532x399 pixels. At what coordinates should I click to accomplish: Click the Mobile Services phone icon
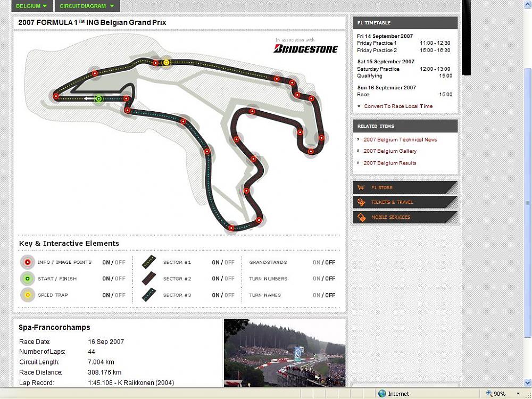(361, 217)
